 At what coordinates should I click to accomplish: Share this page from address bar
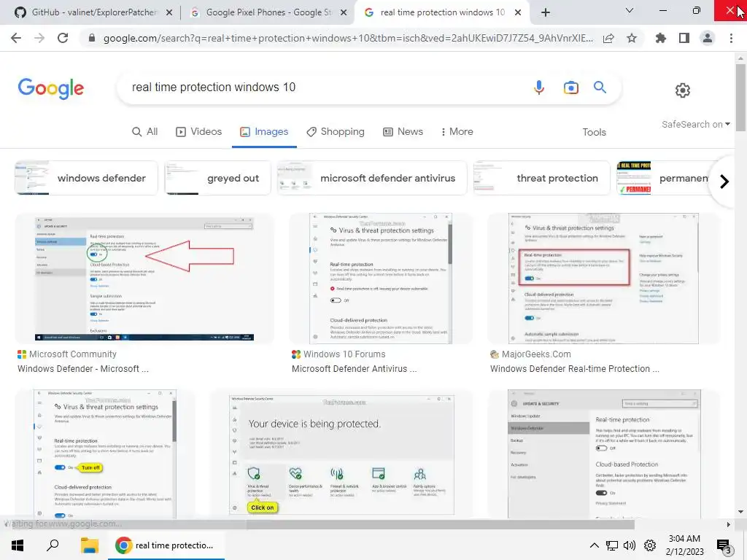tap(608, 39)
